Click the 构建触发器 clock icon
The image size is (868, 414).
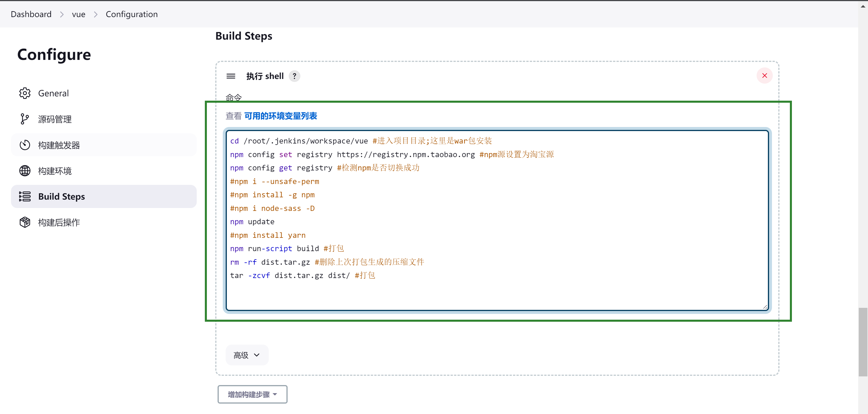25,145
